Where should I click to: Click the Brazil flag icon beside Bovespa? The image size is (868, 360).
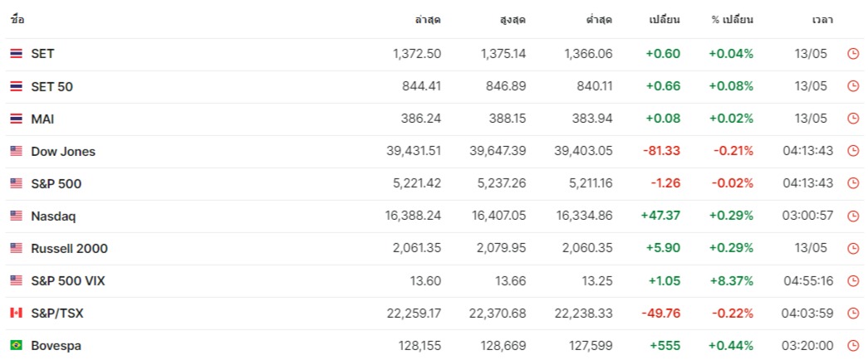click(x=16, y=345)
